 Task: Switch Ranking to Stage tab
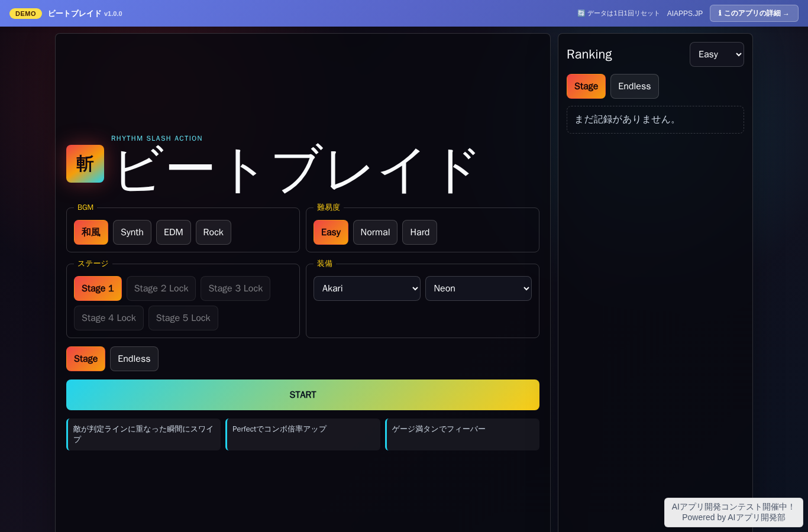coord(586,86)
